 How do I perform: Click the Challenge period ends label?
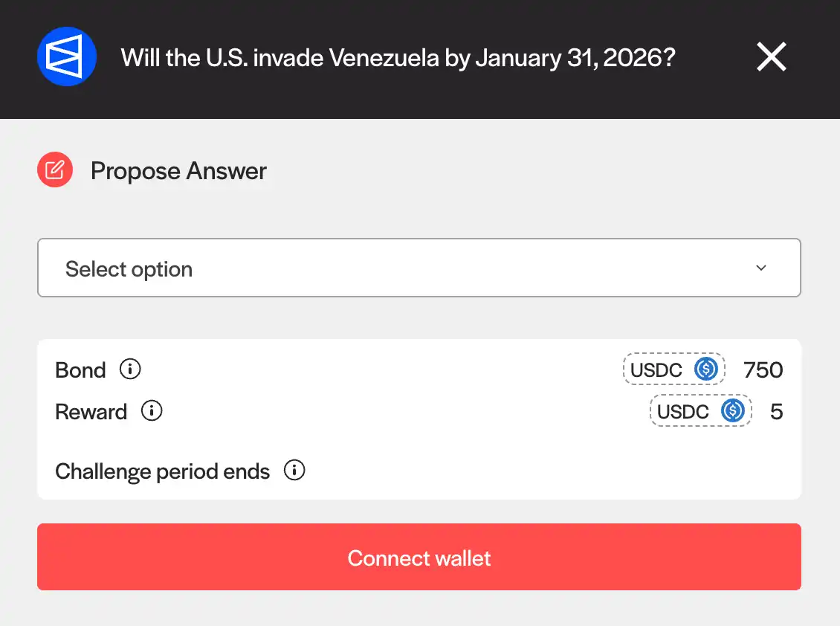point(162,471)
